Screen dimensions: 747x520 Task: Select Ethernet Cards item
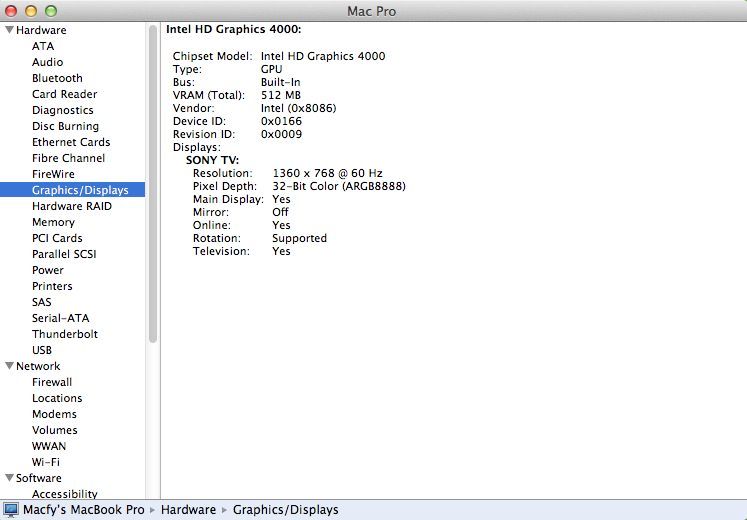pyautogui.click(x=71, y=142)
